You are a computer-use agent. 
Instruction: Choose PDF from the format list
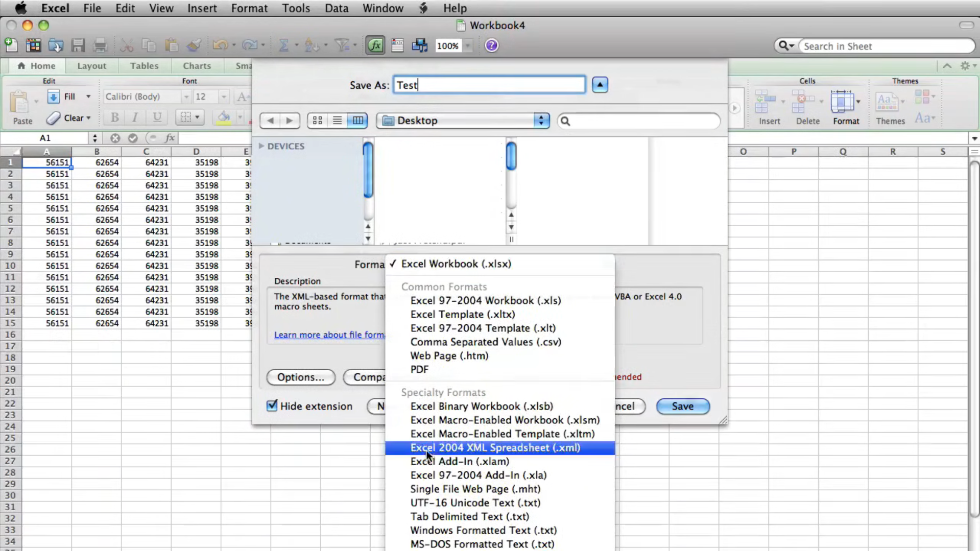pyautogui.click(x=419, y=370)
